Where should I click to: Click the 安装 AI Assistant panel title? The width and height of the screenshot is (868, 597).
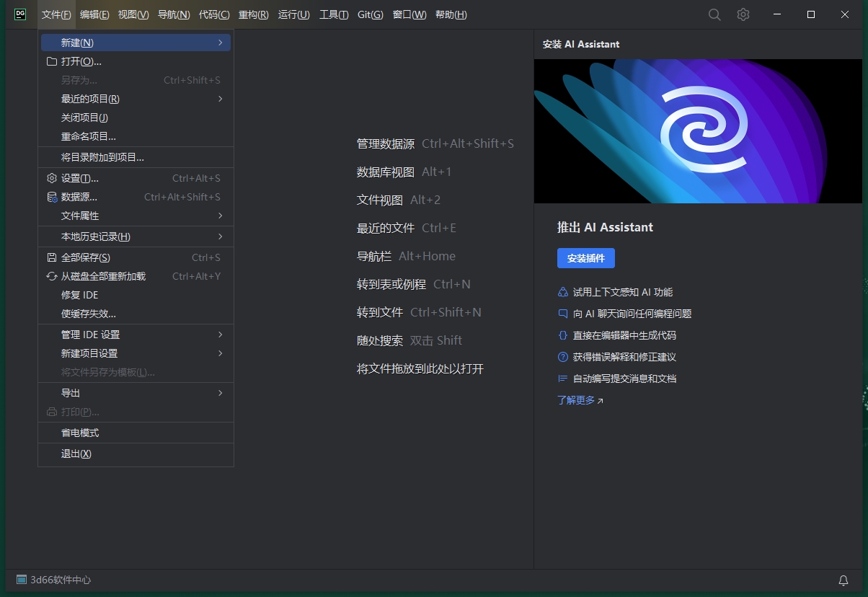[581, 44]
